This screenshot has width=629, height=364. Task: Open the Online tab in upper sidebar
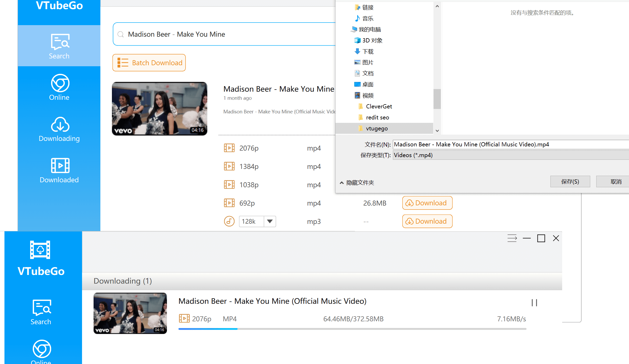point(59,87)
